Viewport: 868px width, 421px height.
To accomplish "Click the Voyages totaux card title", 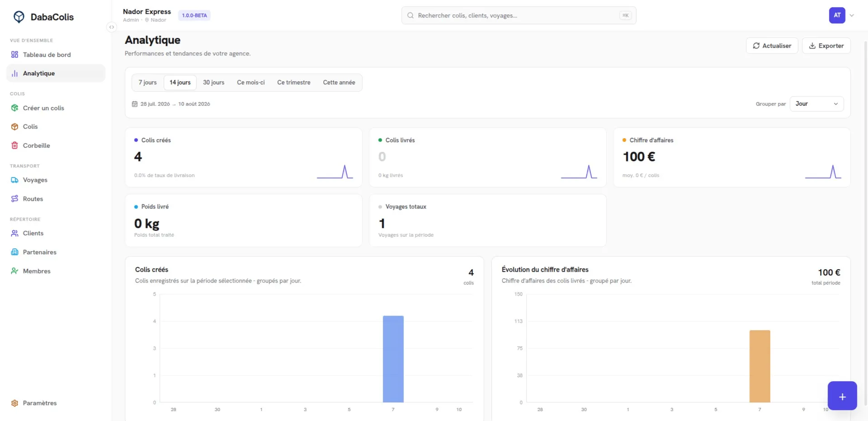I will pos(406,207).
